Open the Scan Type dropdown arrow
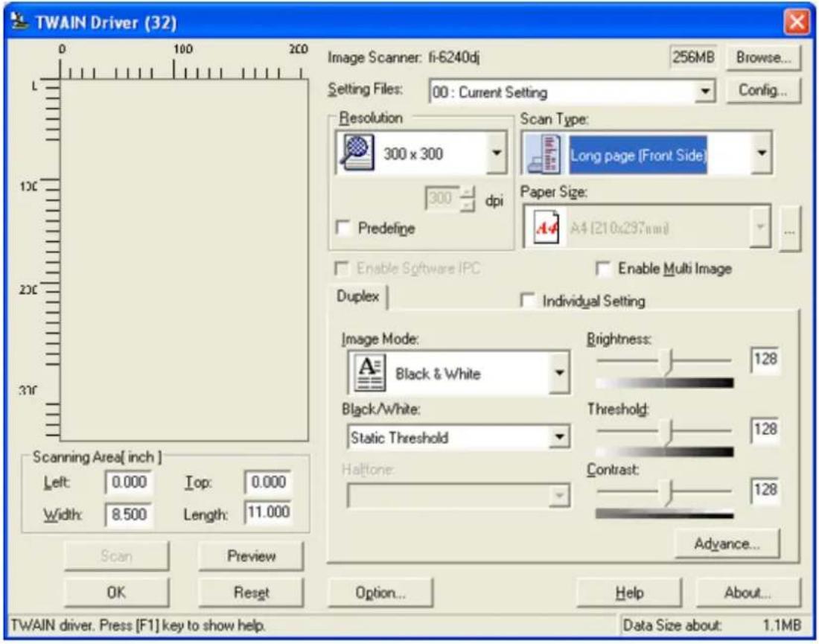 (x=762, y=153)
